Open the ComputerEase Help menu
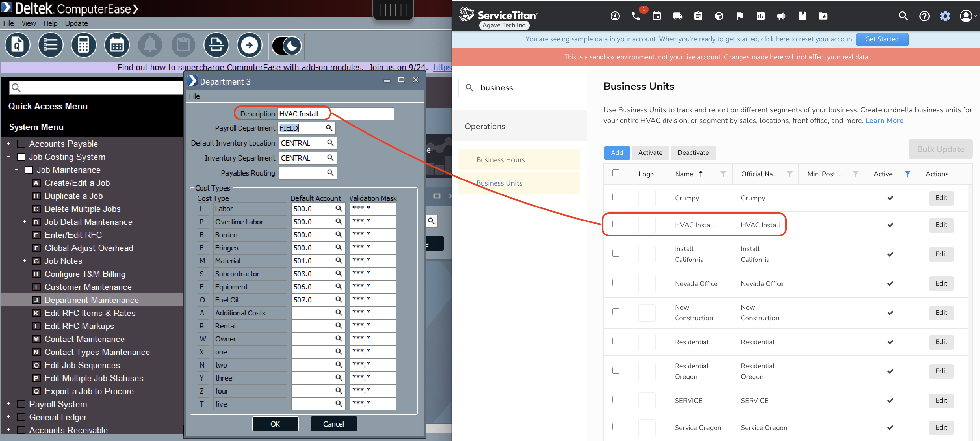This screenshot has height=441, width=980. pos(50,24)
